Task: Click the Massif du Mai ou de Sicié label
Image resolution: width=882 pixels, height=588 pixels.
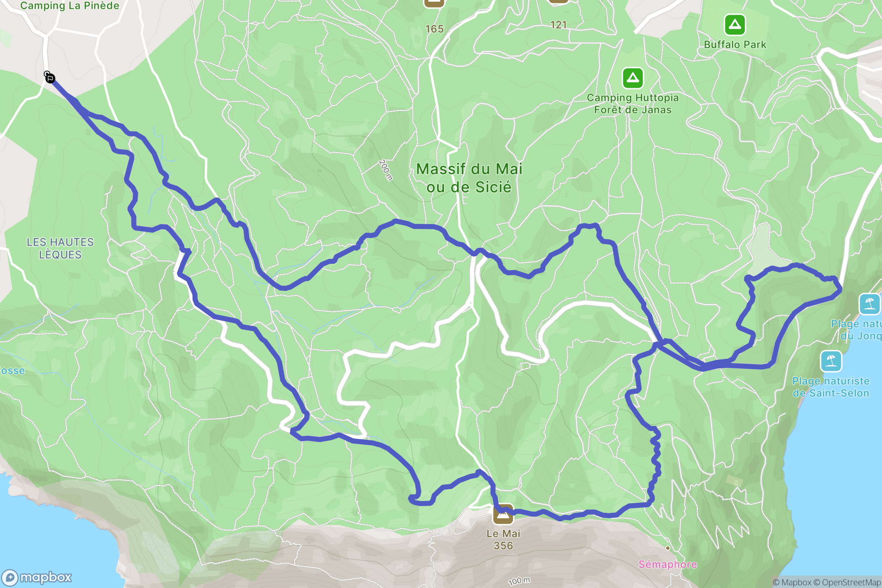Action: click(x=469, y=178)
